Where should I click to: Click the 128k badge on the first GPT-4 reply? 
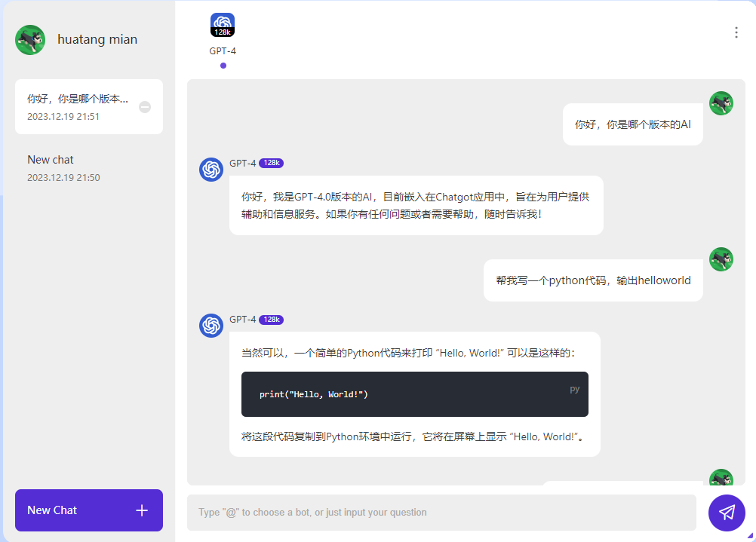[x=272, y=163]
